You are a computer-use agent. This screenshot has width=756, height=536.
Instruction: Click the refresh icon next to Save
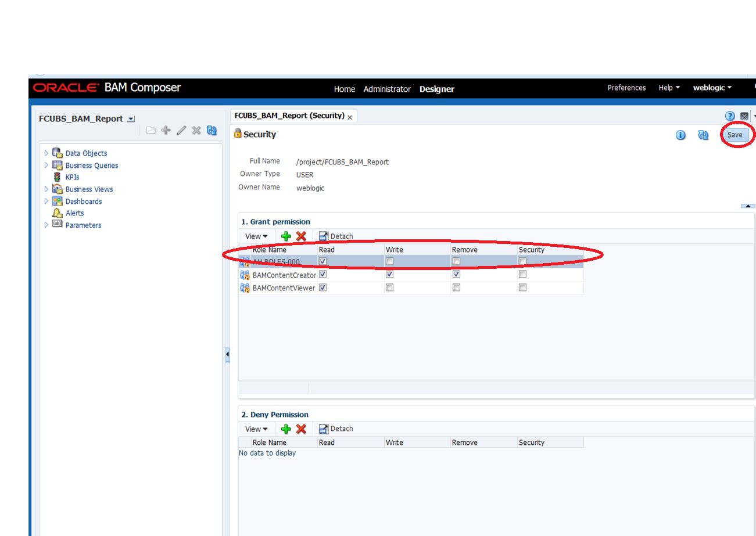click(x=704, y=135)
